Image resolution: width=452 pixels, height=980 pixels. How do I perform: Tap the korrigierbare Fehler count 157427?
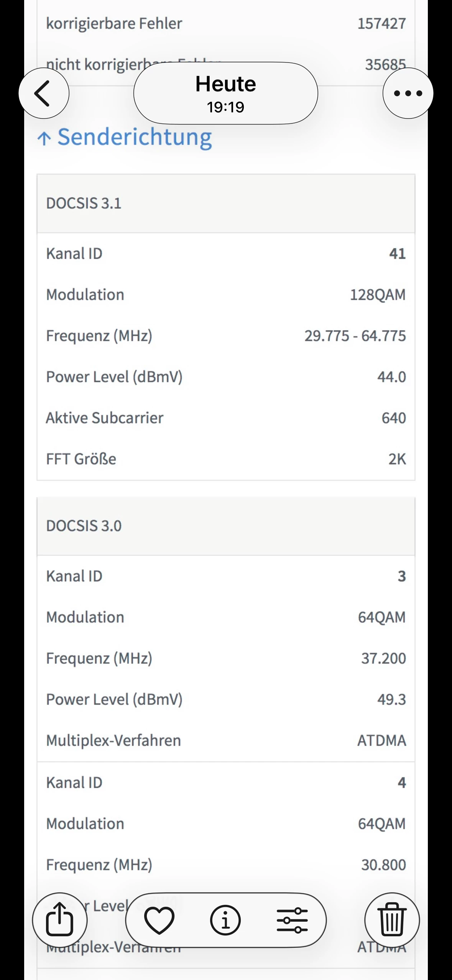click(x=381, y=24)
